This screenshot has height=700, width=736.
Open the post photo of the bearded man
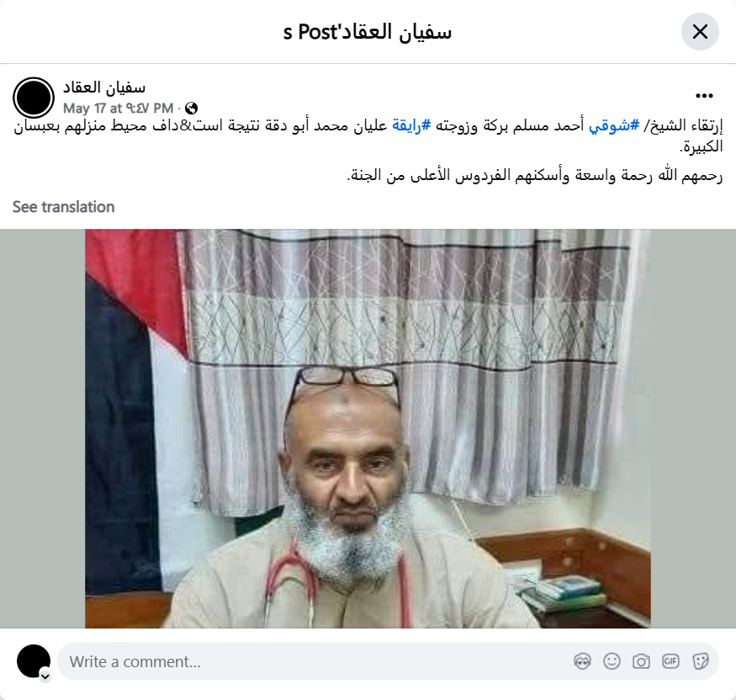(x=368, y=428)
